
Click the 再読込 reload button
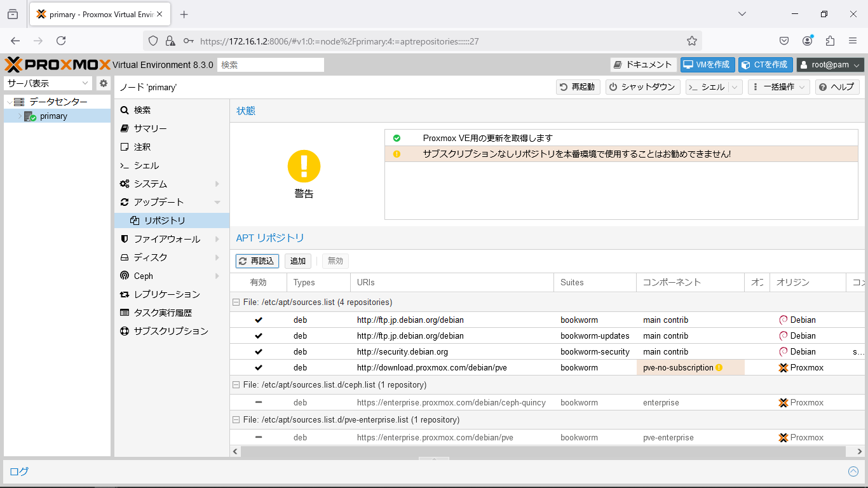[257, 261]
